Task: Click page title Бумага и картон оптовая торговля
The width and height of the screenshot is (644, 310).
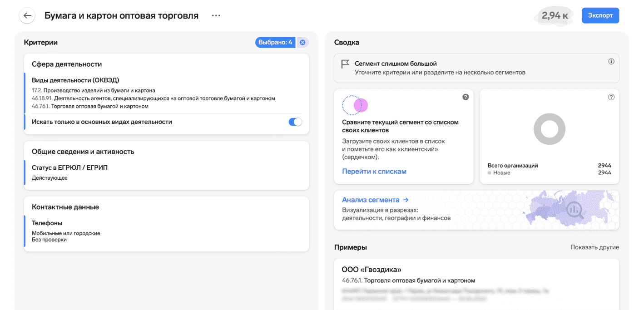Action: (x=121, y=15)
